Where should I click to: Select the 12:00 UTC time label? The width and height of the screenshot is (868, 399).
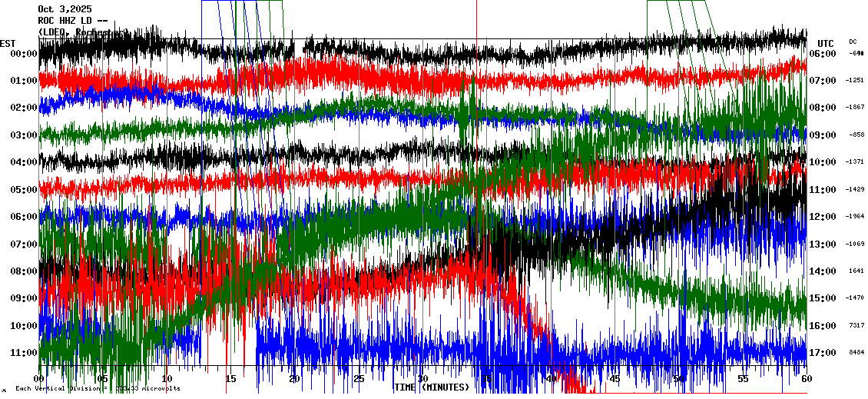pyautogui.click(x=823, y=217)
